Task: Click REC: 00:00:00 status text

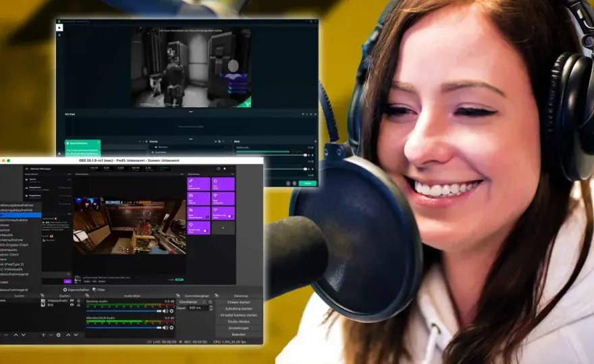Action: pos(195,342)
